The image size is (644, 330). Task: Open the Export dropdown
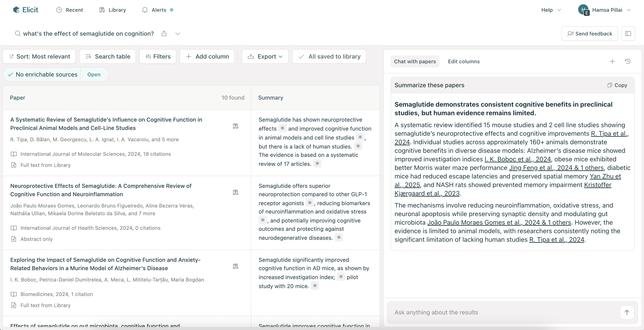tap(265, 56)
